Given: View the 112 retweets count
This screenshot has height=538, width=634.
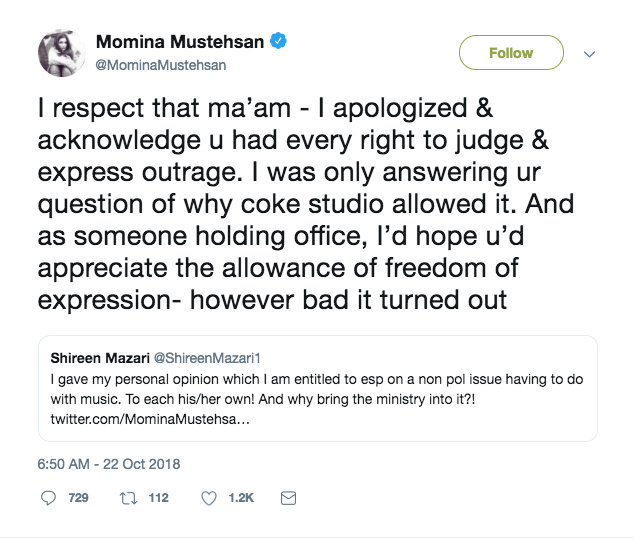Looking at the screenshot, I should pyautogui.click(x=156, y=498).
